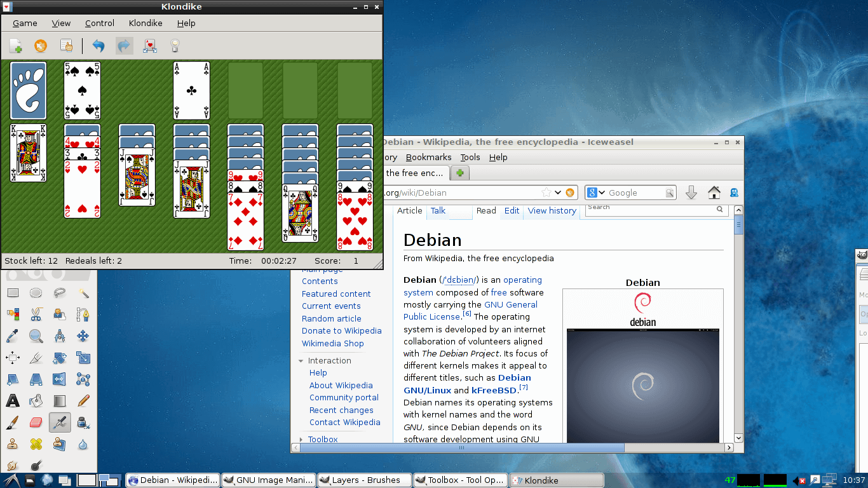
Task: Select the Rotate tool
Action: (60, 357)
